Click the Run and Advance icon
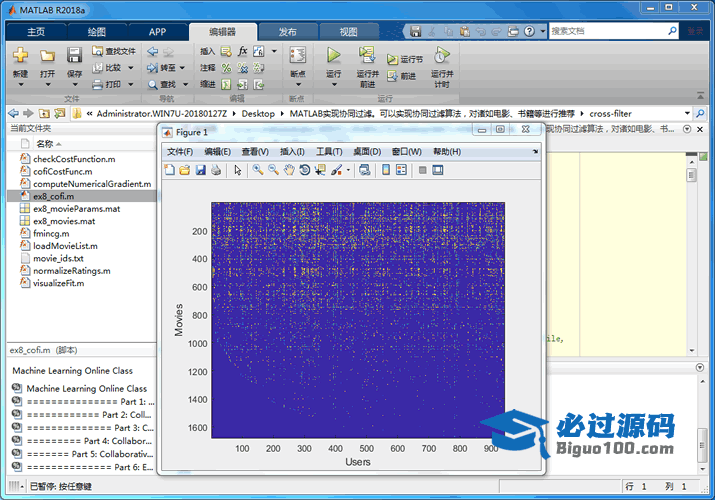 tap(367, 55)
